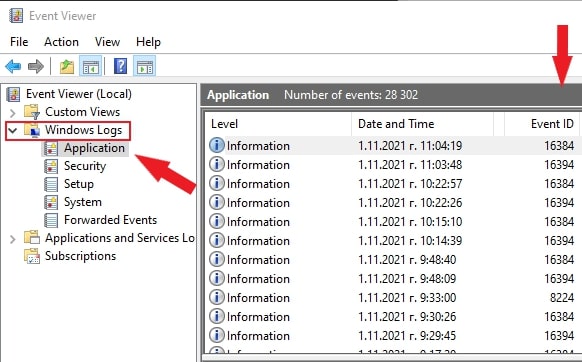
Task: Select the Security log icon
Action: coord(51,166)
